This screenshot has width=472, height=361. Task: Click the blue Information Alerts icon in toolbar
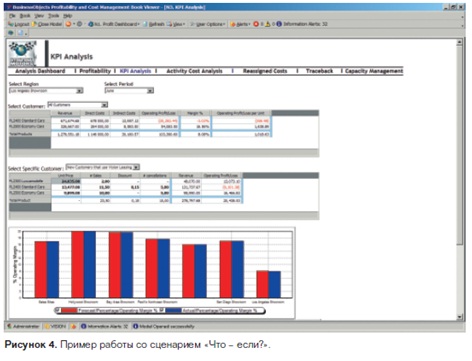pos(279,24)
